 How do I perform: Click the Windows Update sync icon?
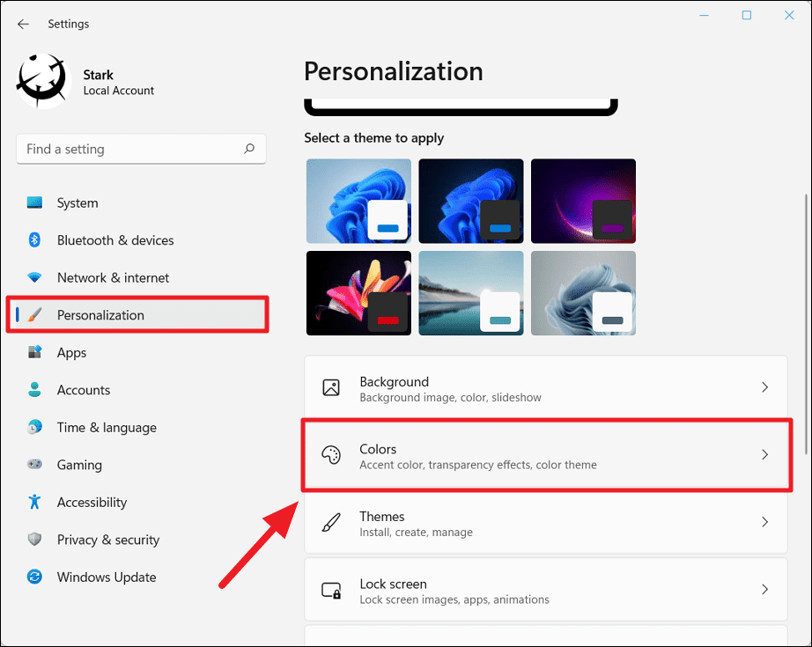pyautogui.click(x=34, y=576)
